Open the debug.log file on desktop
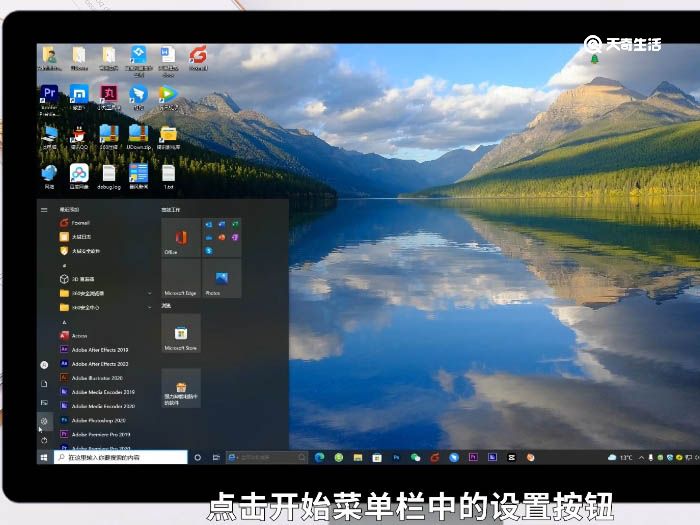 108,175
